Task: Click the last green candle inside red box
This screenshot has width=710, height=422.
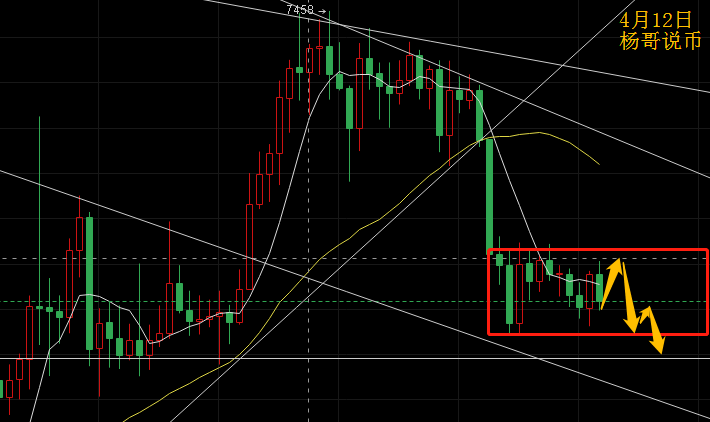Action: tap(600, 288)
